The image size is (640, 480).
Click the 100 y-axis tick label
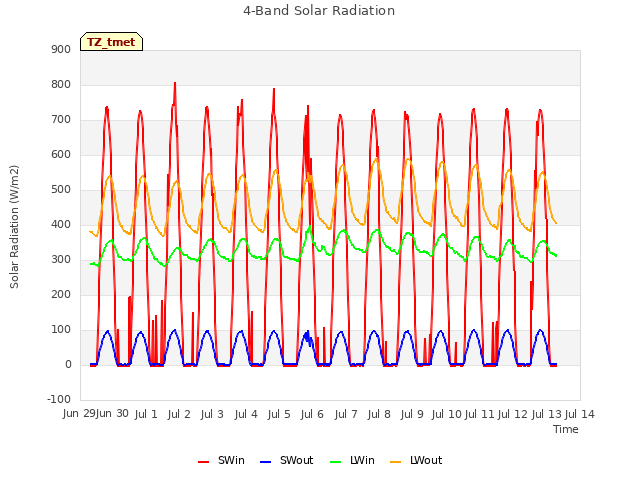tap(61, 329)
